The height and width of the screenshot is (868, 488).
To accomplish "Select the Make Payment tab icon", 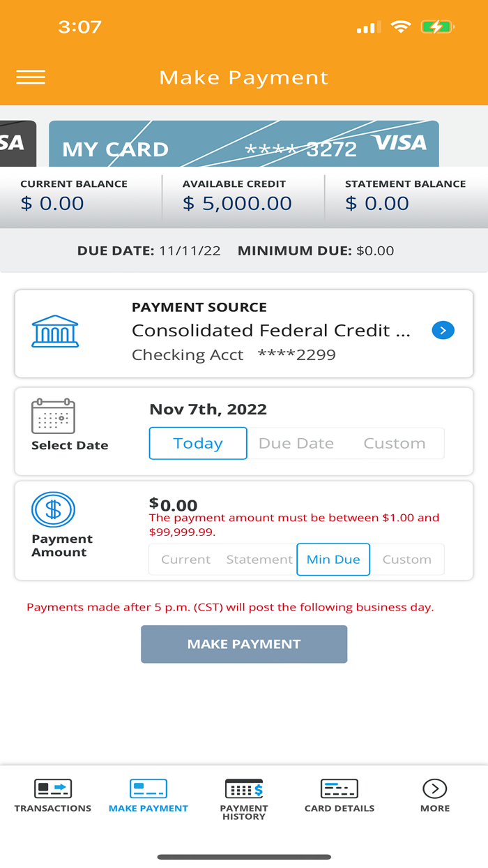I will click(148, 792).
